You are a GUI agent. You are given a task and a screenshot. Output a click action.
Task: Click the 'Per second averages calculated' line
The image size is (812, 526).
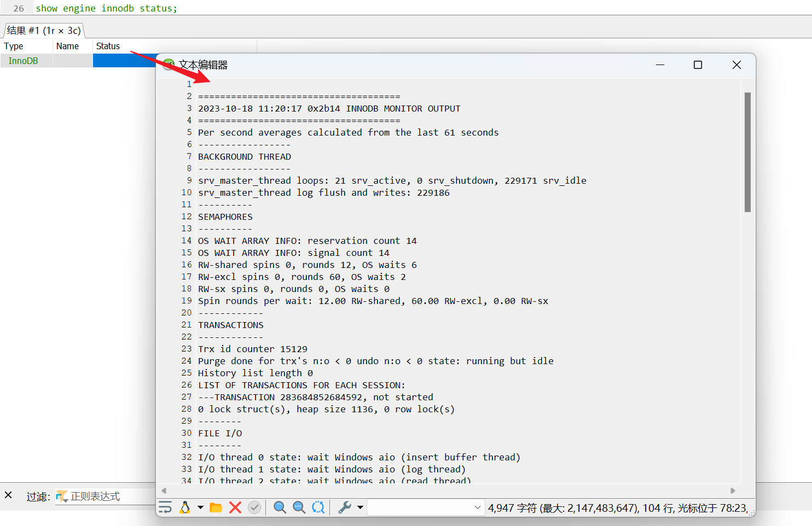[x=349, y=132]
